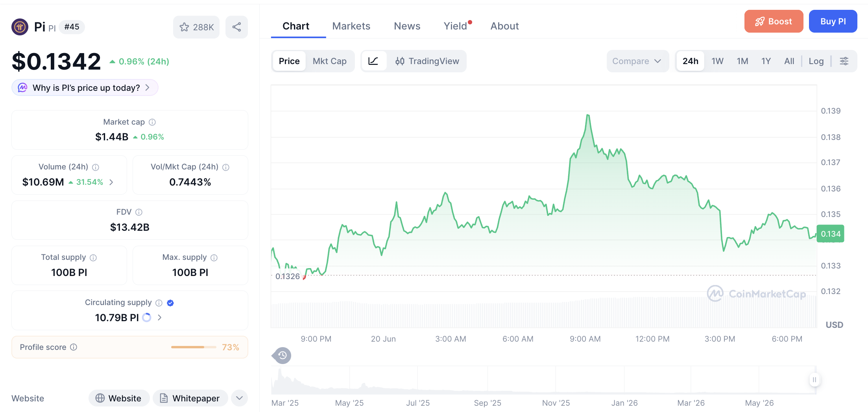Viewport: 868px width, 412px height.
Task: Expand more website links chevron
Action: click(240, 398)
